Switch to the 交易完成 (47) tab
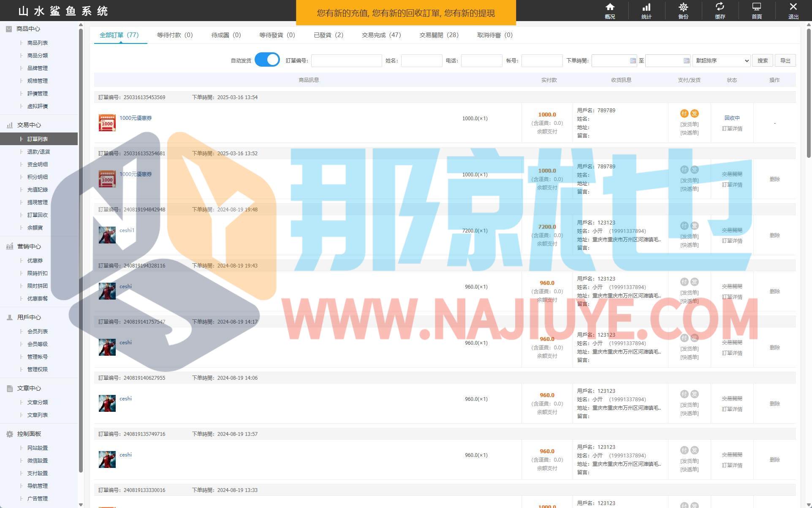The image size is (812, 508). coord(381,35)
